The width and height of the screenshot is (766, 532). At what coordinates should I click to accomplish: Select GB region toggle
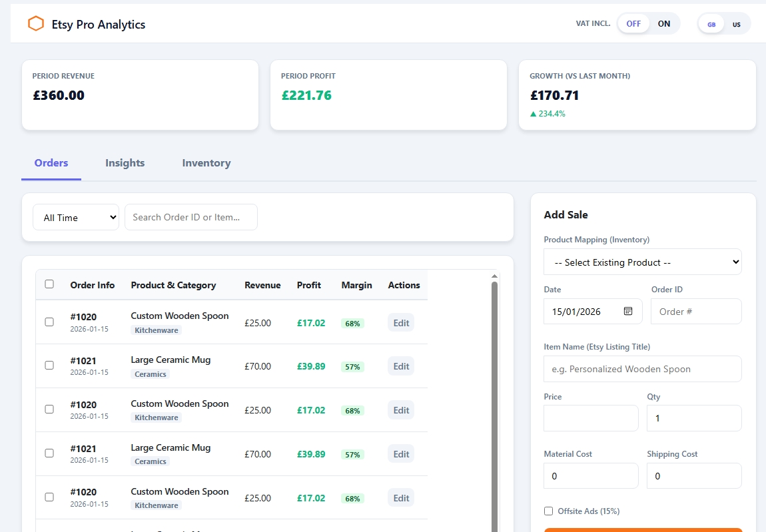(x=711, y=25)
